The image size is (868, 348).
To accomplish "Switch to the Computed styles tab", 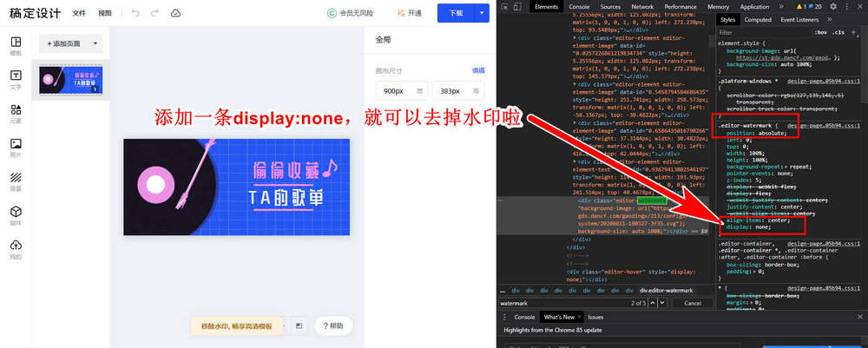I will click(x=758, y=19).
